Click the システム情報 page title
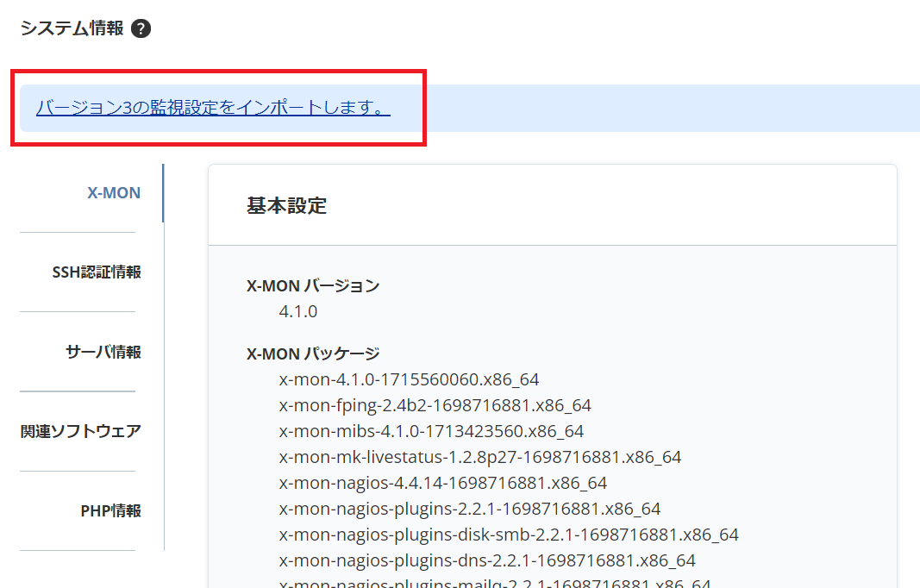 coord(67,27)
